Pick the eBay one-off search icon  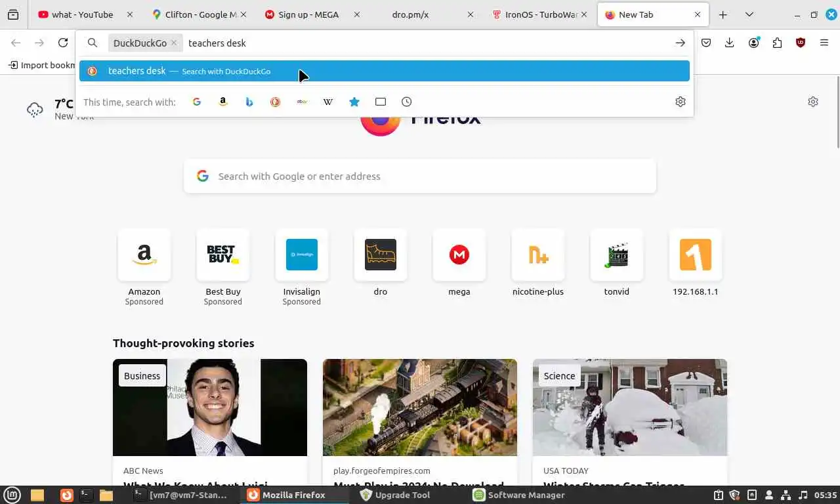[x=302, y=102]
